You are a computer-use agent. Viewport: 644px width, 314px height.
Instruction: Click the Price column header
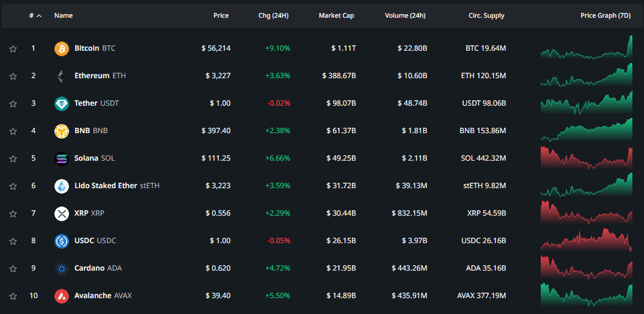[x=221, y=16]
